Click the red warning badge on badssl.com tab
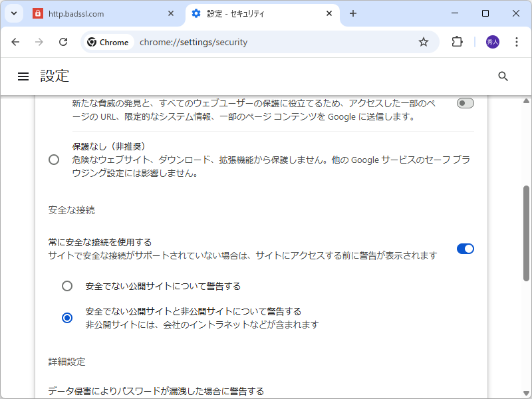This screenshot has width=532, height=399. [x=37, y=13]
